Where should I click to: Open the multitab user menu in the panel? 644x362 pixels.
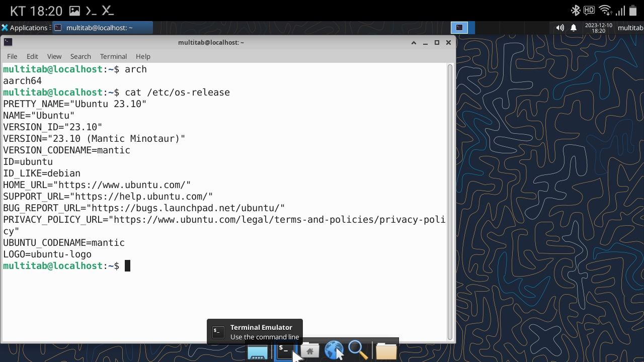(x=630, y=28)
